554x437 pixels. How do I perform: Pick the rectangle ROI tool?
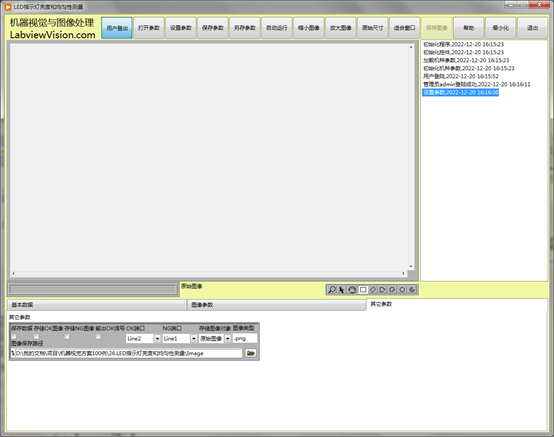[x=363, y=290]
